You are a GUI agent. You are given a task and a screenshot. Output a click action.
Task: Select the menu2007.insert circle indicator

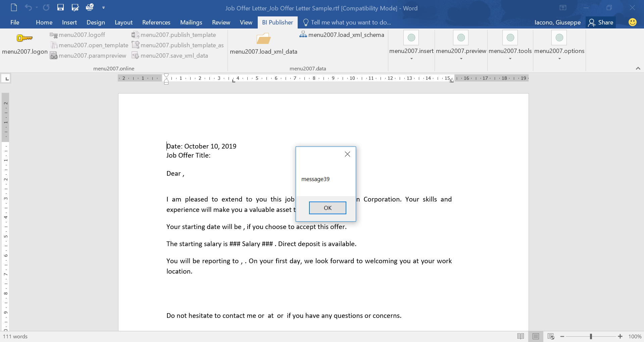pyautogui.click(x=411, y=38)
